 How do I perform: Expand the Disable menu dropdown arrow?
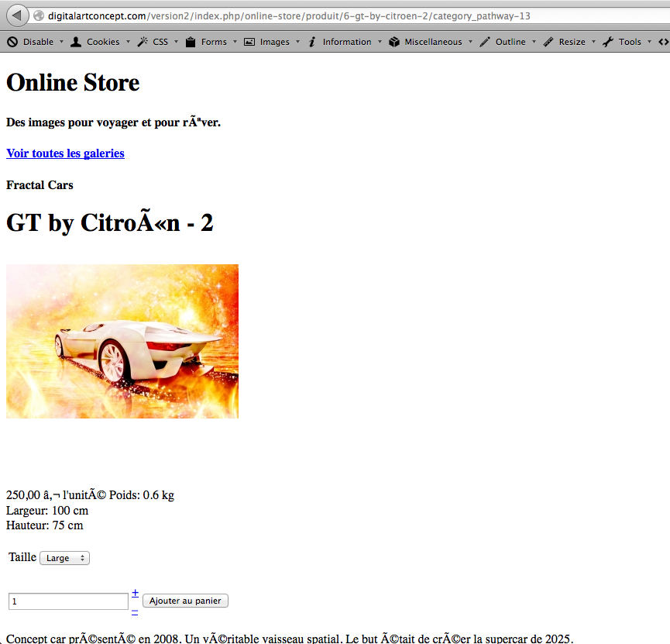[x=61, y=42]
